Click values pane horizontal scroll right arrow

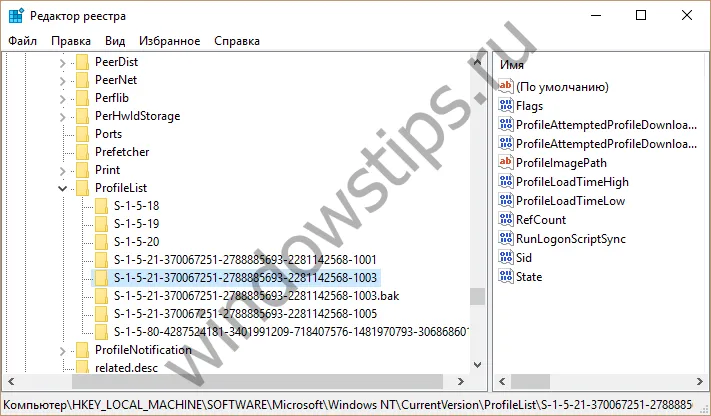click(x=700, y=382)
